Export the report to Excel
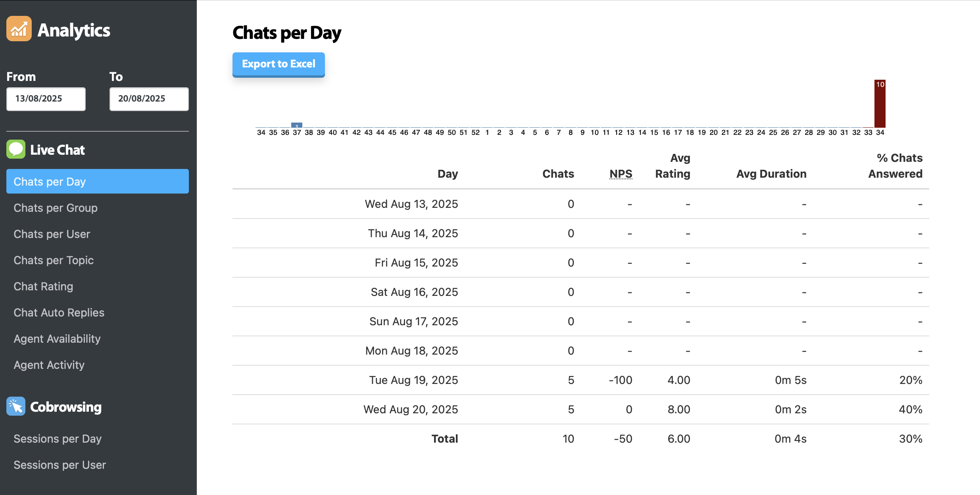The height and width of the screenshot is (495, 980). [x=279, y=64]
